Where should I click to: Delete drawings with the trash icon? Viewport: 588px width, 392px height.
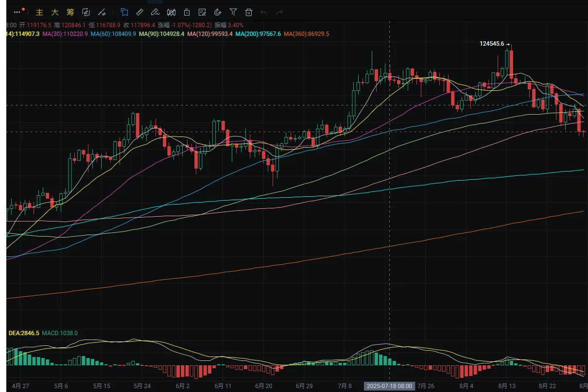[x=249, y=12]
